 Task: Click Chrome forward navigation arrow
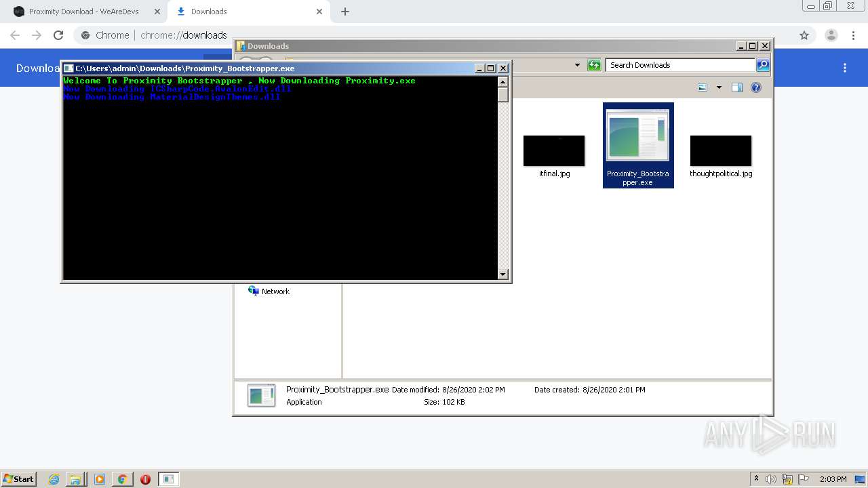click(x=37, y=35)
